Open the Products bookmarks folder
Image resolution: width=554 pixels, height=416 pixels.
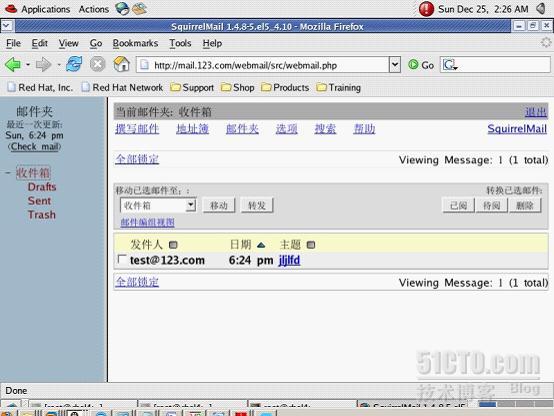pyautogui.click(x=285, y=87)
